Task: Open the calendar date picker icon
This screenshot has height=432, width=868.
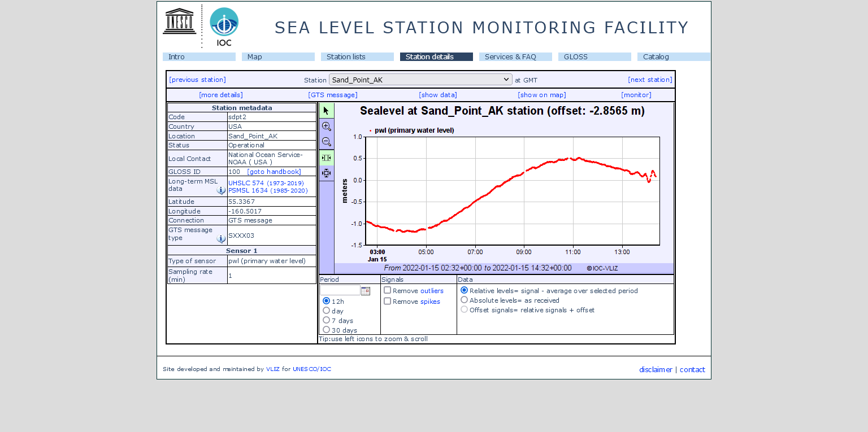Action: click(366, 291)
